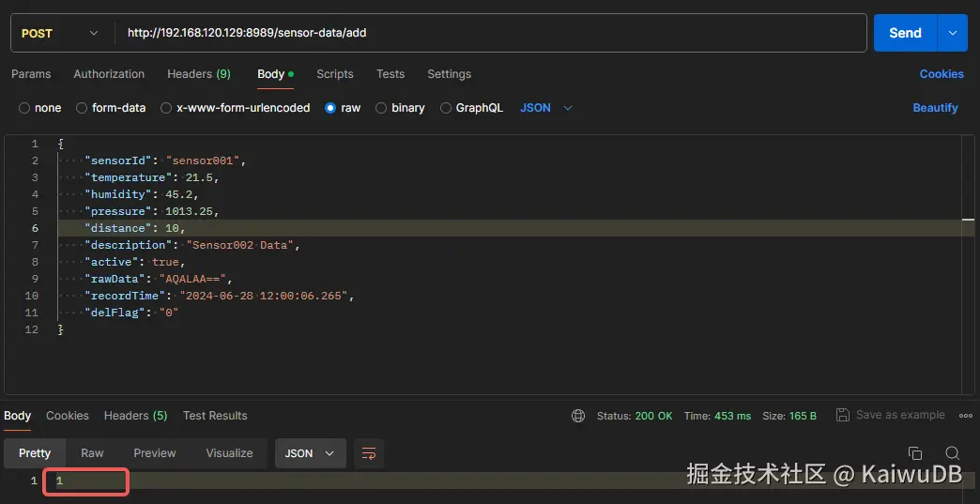Viewport: 980px width, 504px height.
Task: Click Save as example
Action: 891,415
